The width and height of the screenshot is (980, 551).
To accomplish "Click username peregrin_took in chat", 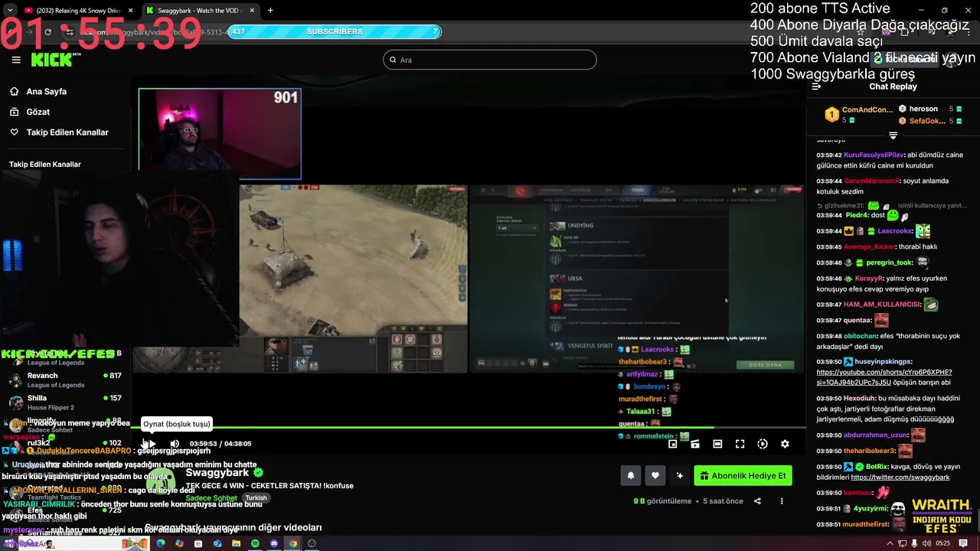I will point(889,262).
